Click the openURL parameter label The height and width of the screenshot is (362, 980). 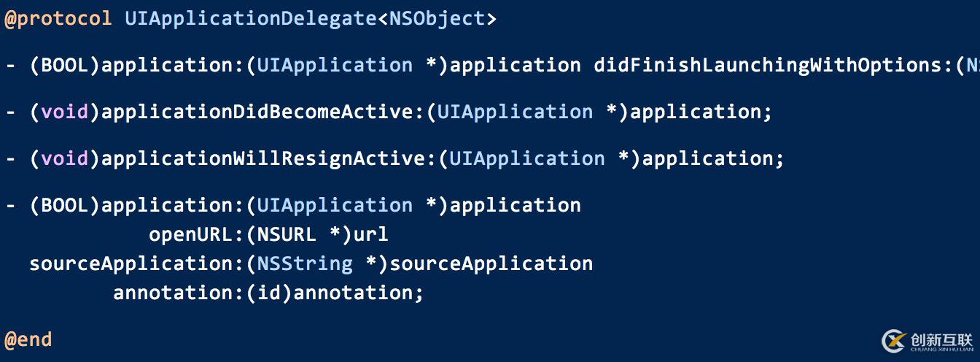click(x=190, y=234)
